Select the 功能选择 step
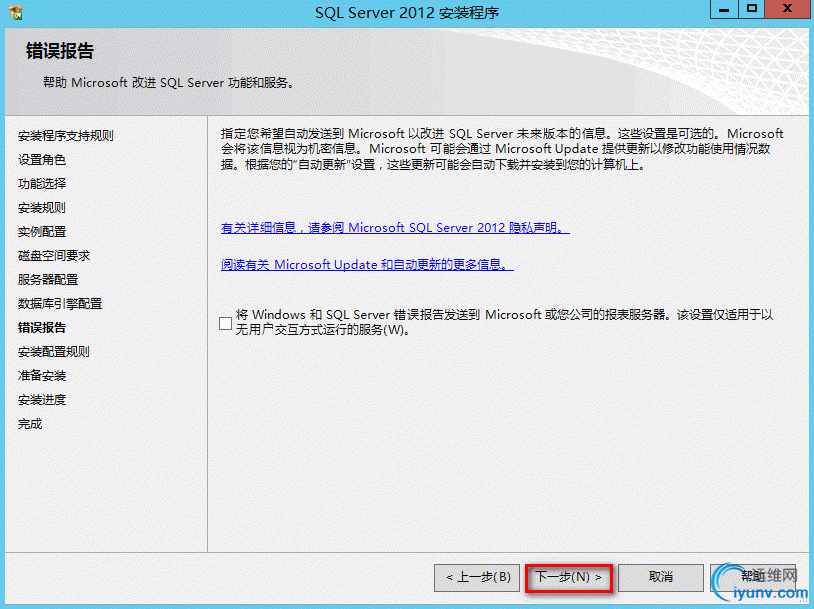Screen dimensions: 814x609 point(42,184)
